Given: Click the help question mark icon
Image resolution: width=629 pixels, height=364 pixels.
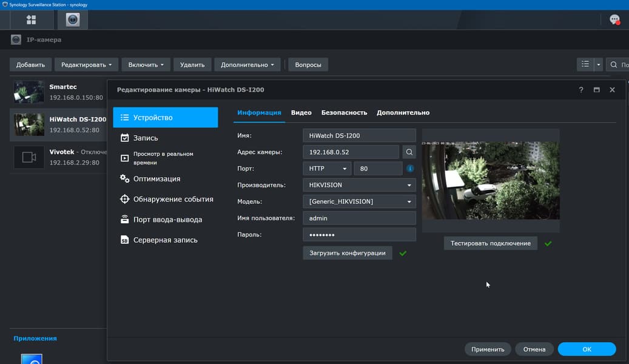Looking at the screenshot, I should (580, 90).
